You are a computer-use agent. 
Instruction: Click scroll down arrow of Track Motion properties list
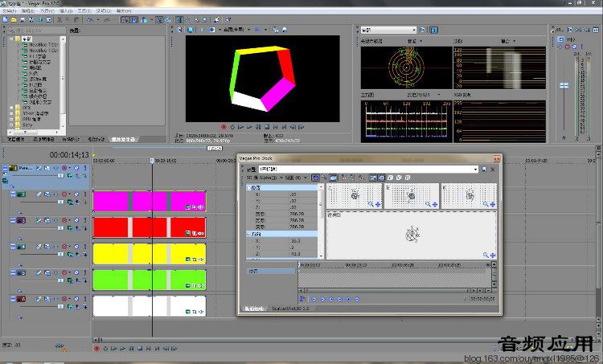click(x=321, y=256)
